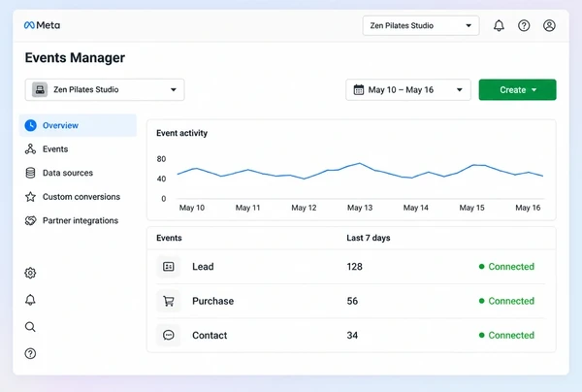
Task: Click Connected status for Purchase
Action: (x=506, y=301)
